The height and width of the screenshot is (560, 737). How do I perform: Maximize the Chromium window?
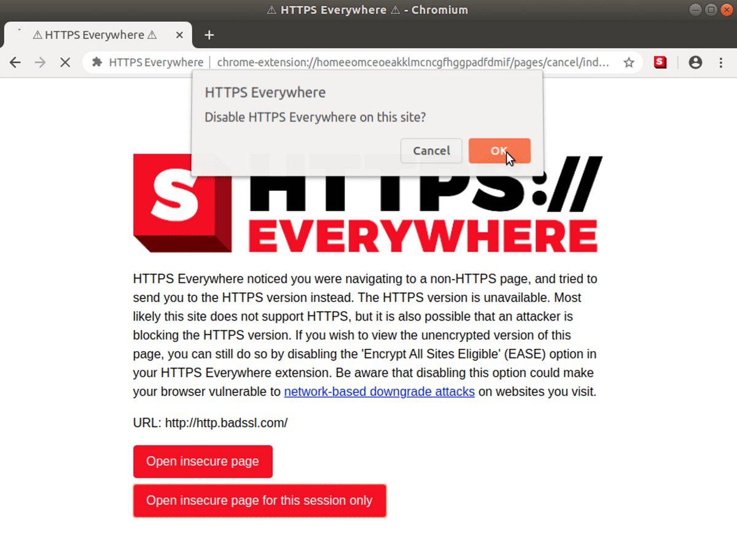coord(711,9)
